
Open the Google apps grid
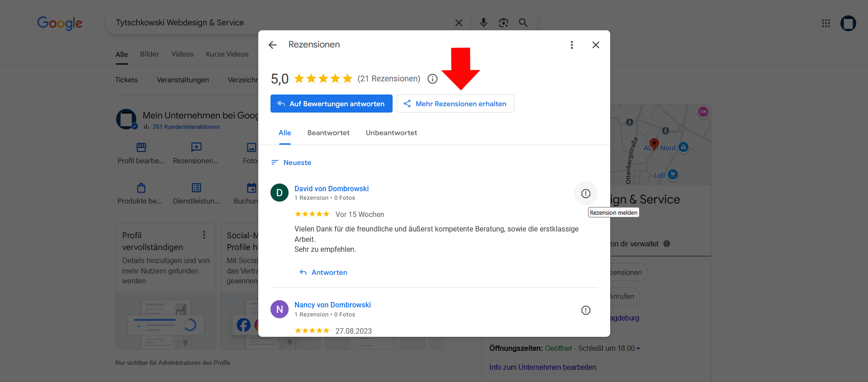click(826, 23)
